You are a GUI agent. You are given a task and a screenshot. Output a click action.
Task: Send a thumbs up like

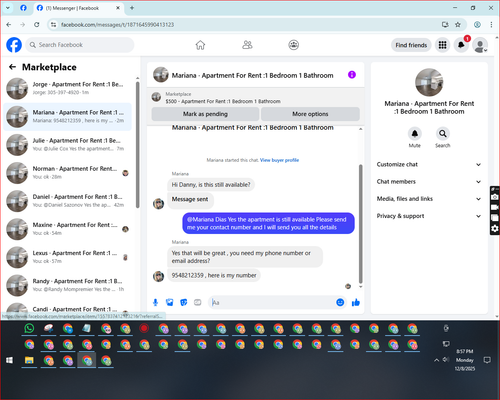pos(356,302)
